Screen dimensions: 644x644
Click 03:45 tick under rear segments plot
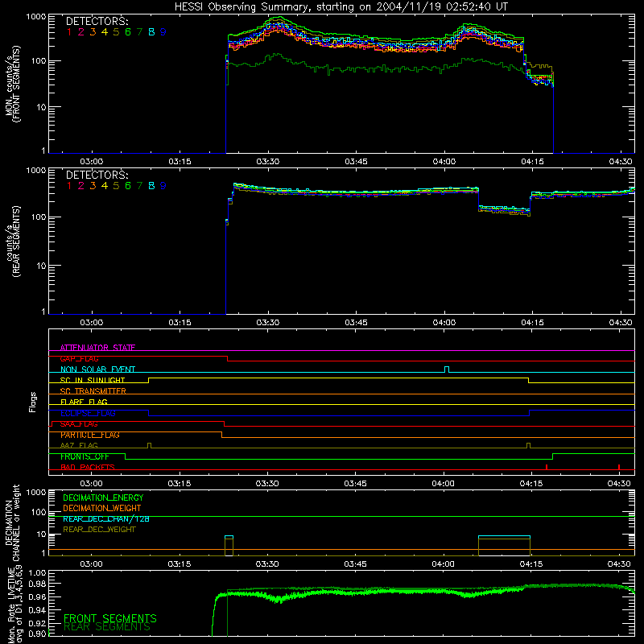[356, 323]
